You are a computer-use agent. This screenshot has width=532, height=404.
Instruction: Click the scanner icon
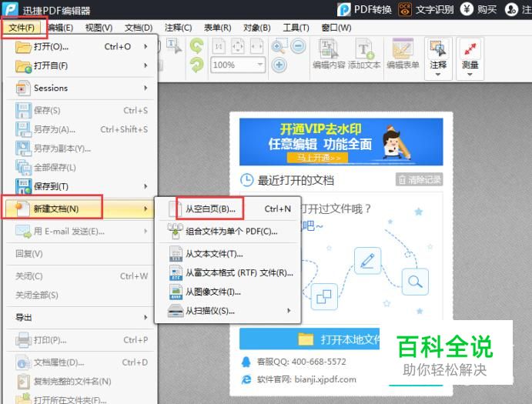(176, 311)
